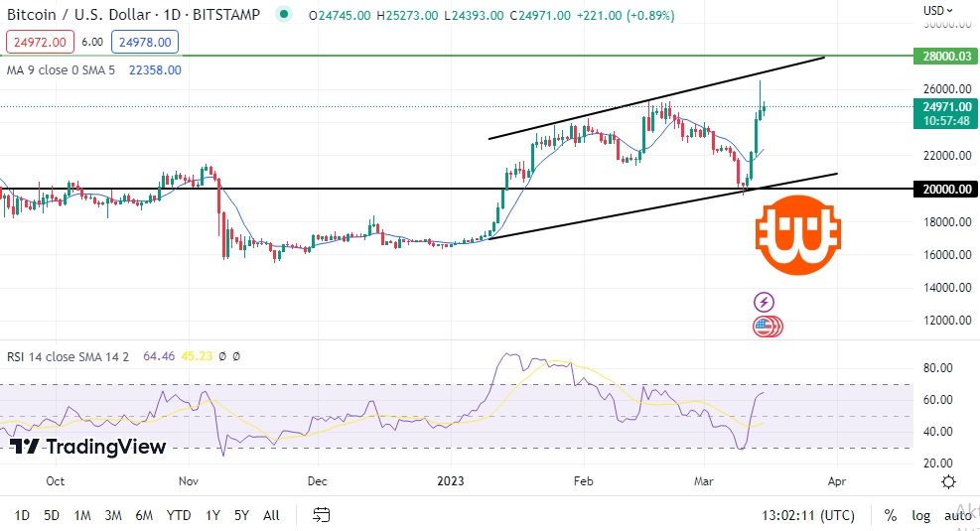
Task: Click the 13:02:11 (UTC) timezone button
Action: pyautogui.click(x=808, y=515)
